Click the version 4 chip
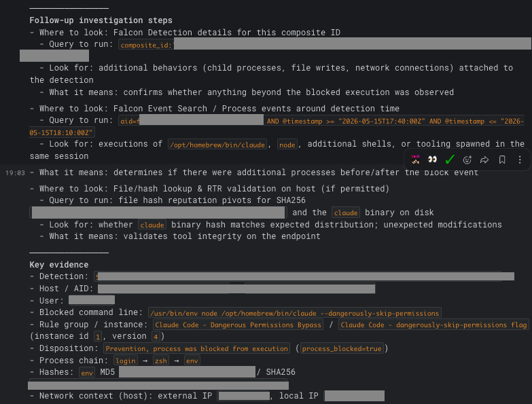The height and width of the screenshot is (404, 532). coord(156,337)
